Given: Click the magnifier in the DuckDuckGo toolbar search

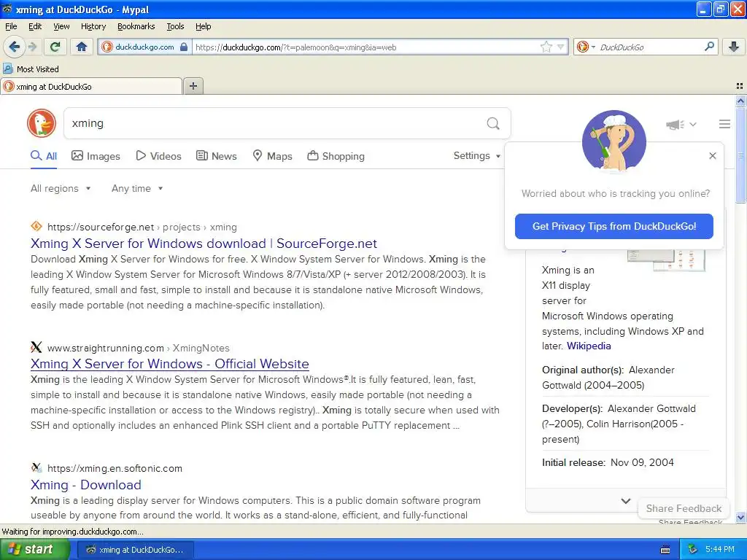Looking at the screenshot, I should pos(709,47).
